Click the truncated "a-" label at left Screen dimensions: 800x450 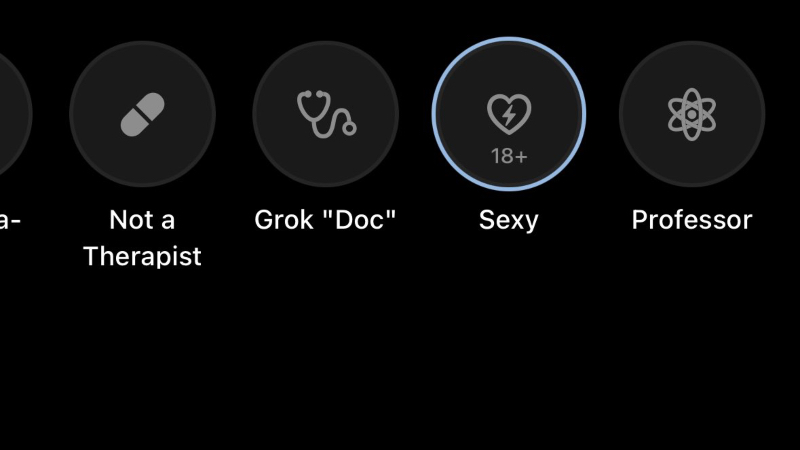[10, 221]
